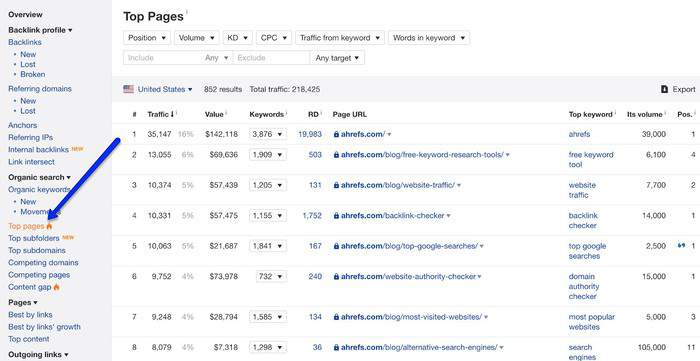Open the Position filter dropdown
This screenshot has height=361, width=700.
[x=147, y=38]
